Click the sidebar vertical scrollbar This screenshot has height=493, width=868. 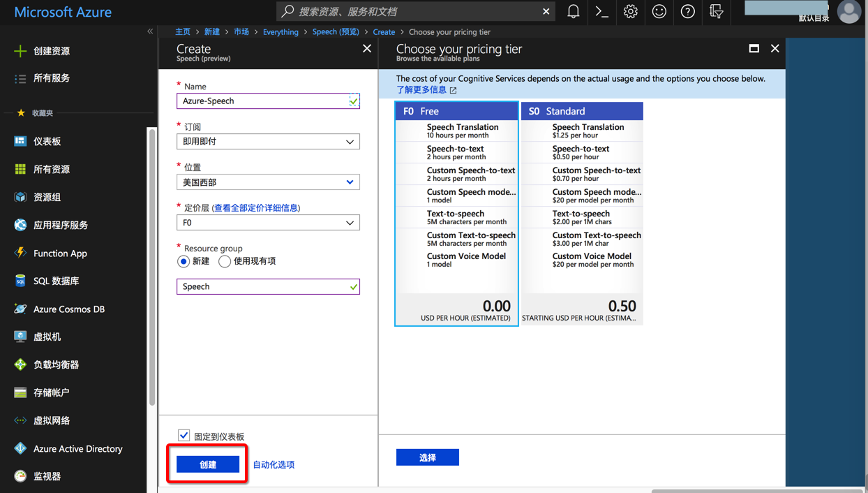click(152, 267)
